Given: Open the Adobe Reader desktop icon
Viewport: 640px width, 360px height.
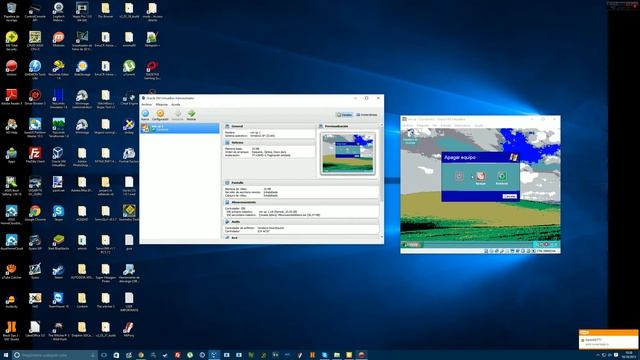Looking at the screenshot, I should tap(11, 97).
